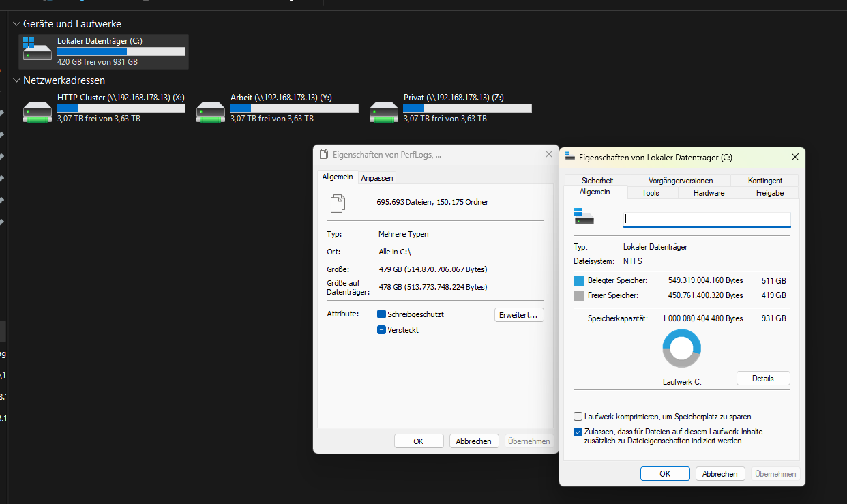847x504 pixels.
Task: Click Abbrechen in PerfLogs properties dialog
Action: coord(474,441)
